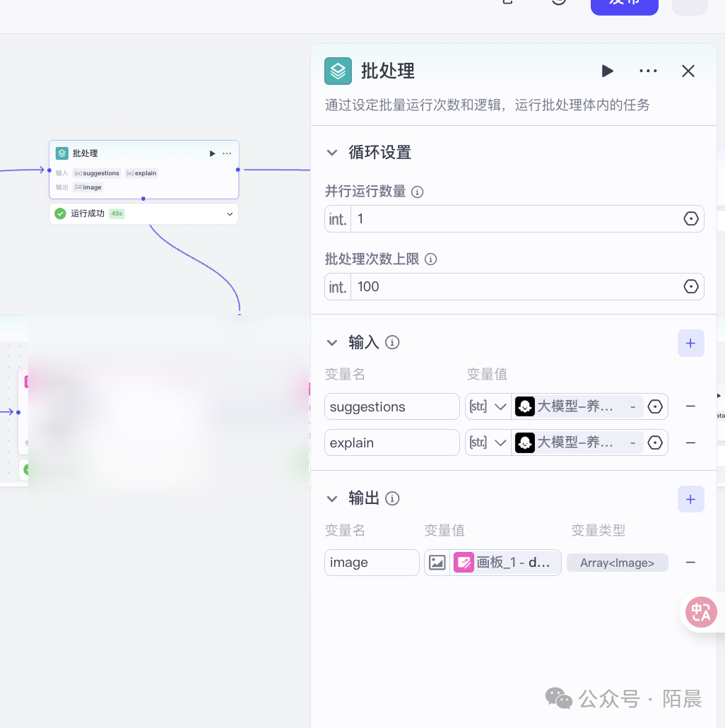Add a new input variable
Screen dimensions: 725x728
pos(690,343)
